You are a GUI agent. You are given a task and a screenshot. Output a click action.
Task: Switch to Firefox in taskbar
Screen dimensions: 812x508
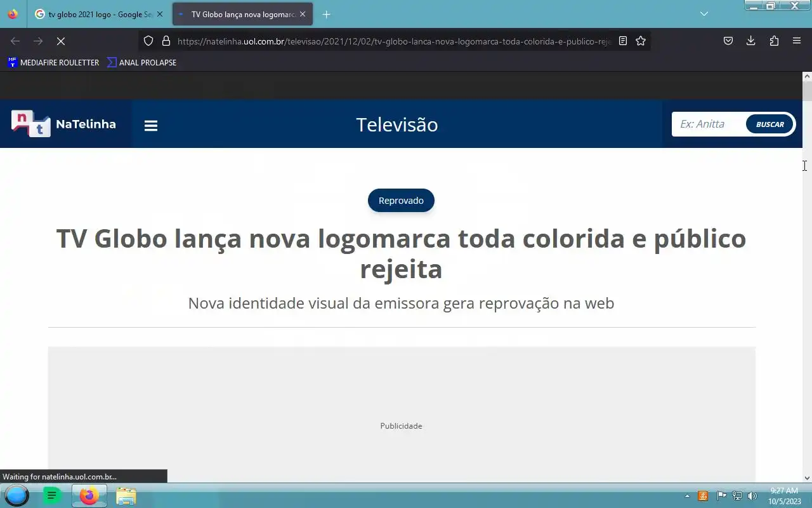[89, 495]
